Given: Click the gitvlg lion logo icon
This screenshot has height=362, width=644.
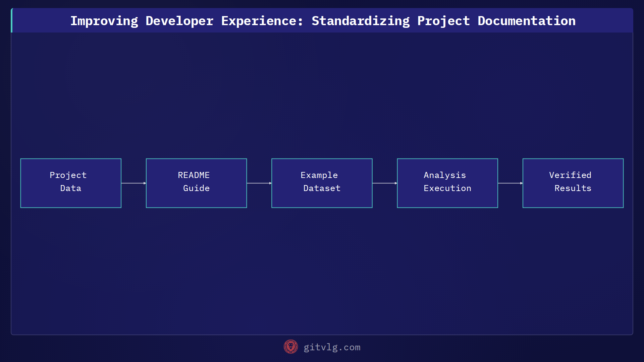Looking at the screenshot, I should [x=291, y=347].
